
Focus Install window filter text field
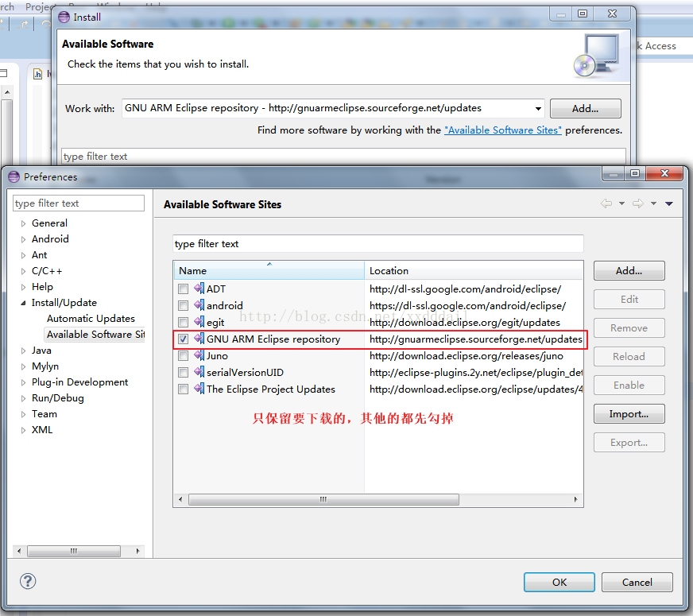[x=343, y=157]
